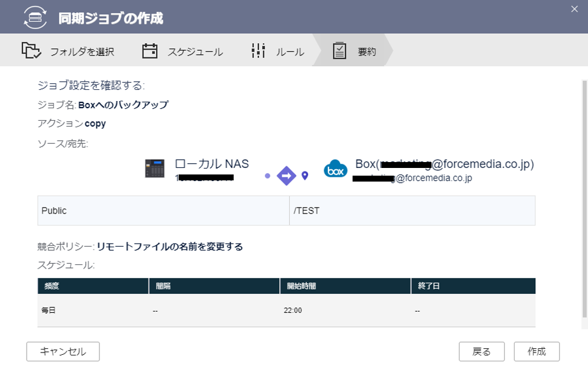Click the local NAS device icon
The image size is (588, 372).
coord(155,169)
